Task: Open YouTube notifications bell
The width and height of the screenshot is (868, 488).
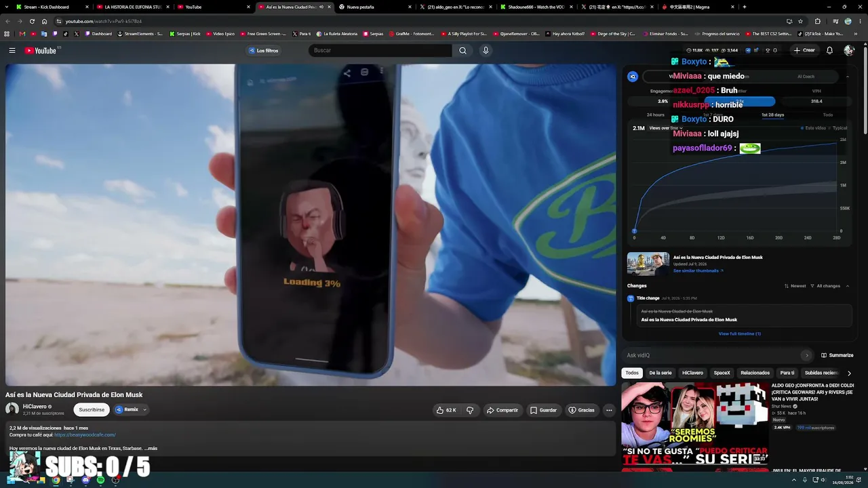Action: [829, 51]
